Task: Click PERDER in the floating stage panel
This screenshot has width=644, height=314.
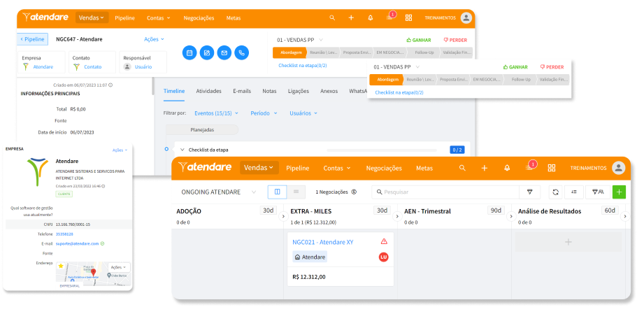Action: [552, 67]
